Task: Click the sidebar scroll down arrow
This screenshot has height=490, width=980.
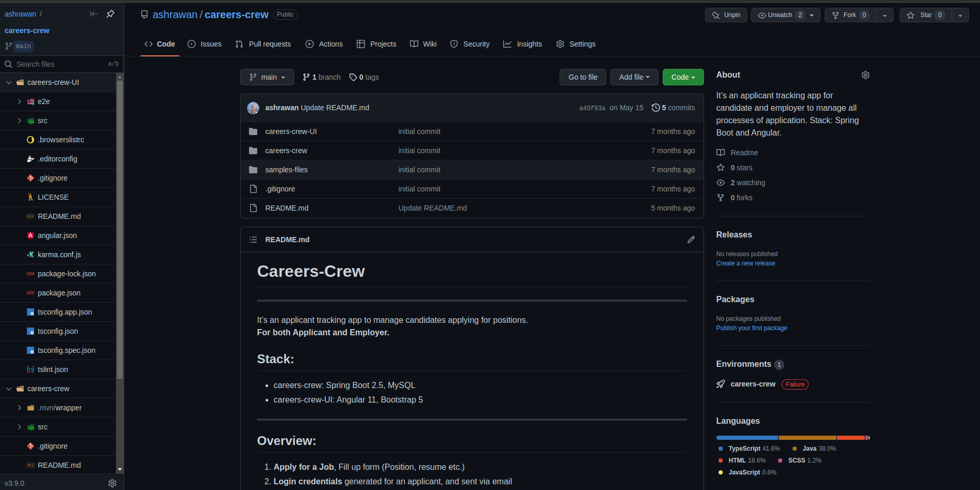Action: pyautogui.click(x=120, y=469)
